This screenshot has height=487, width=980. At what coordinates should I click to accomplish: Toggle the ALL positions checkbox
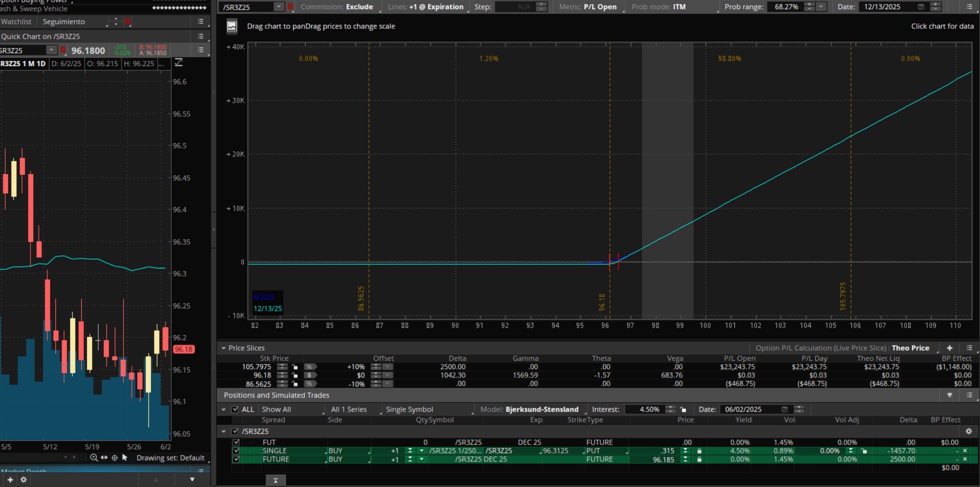(235, 409)
